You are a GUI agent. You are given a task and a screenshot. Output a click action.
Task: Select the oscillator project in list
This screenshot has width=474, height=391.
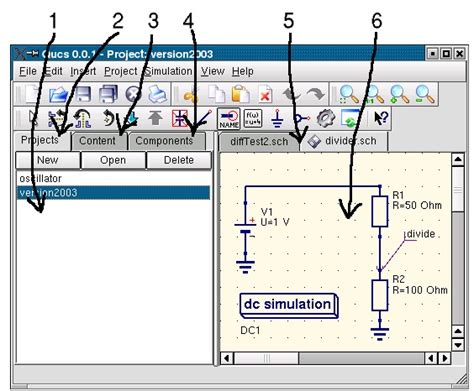113,179
